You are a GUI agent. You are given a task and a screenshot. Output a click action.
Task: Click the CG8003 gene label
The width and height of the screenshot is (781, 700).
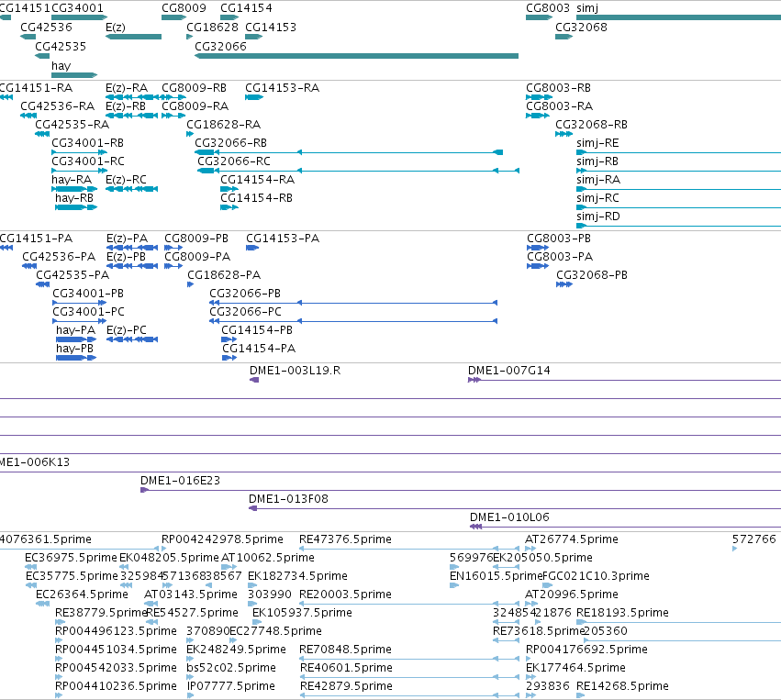tap(548, 8)
